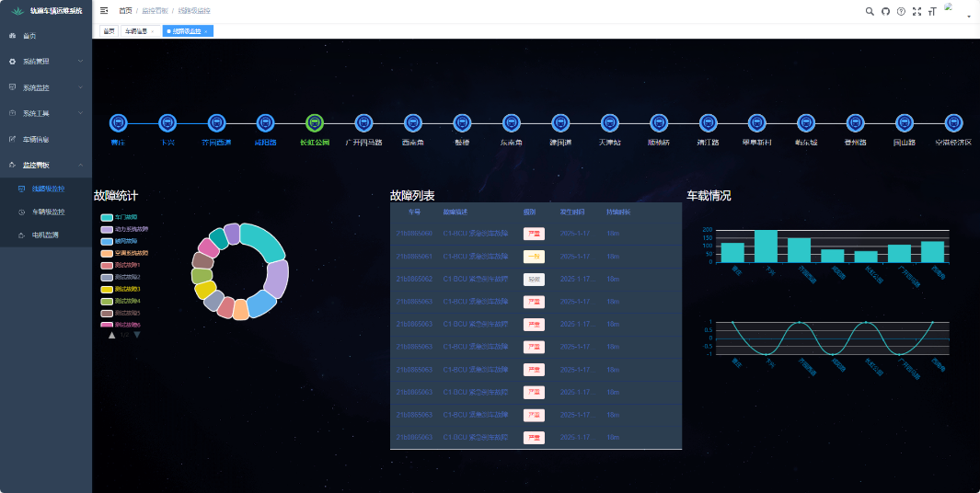Expand the 系统工具 sidebar menu
The width and height of the screenshot is (980, 493).
(x=46, y=113)
